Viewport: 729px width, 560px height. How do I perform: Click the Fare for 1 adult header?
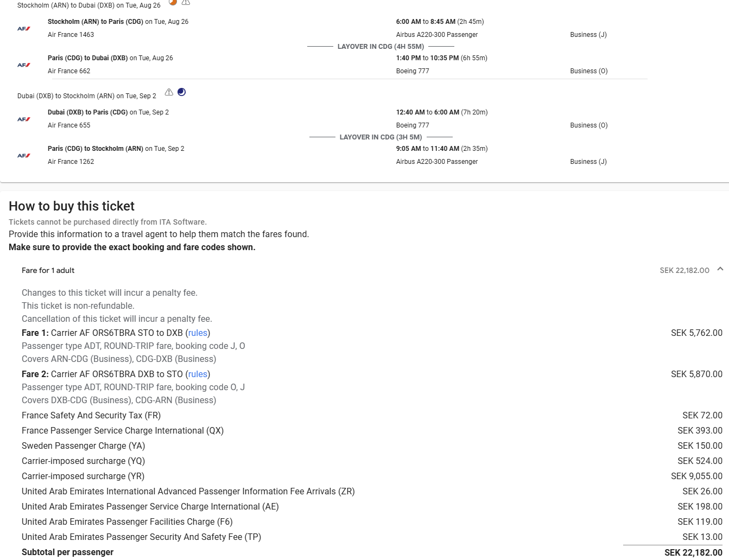coord(48,270)
